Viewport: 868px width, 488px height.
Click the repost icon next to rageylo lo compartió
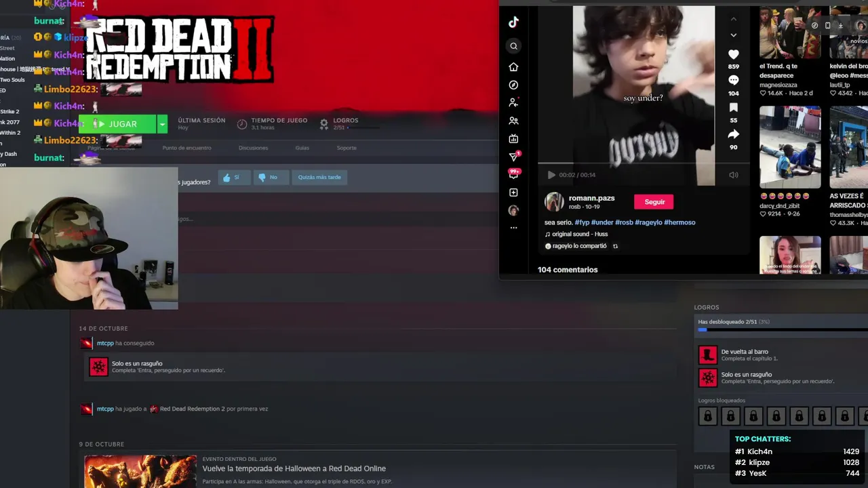coord(615,246)
